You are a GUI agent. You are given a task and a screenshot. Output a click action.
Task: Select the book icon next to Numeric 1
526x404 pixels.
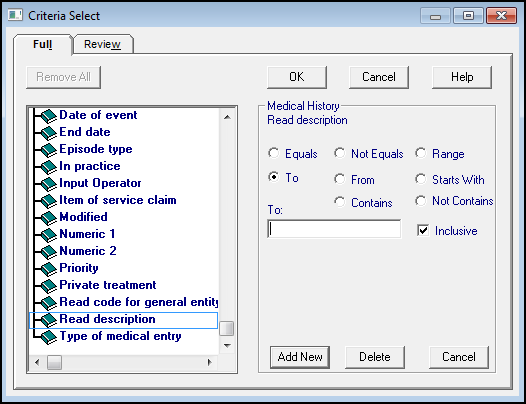49,235
